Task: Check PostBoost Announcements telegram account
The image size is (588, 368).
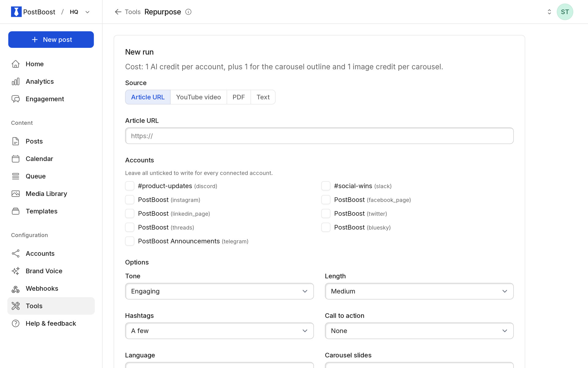Action: pos(130,241)
